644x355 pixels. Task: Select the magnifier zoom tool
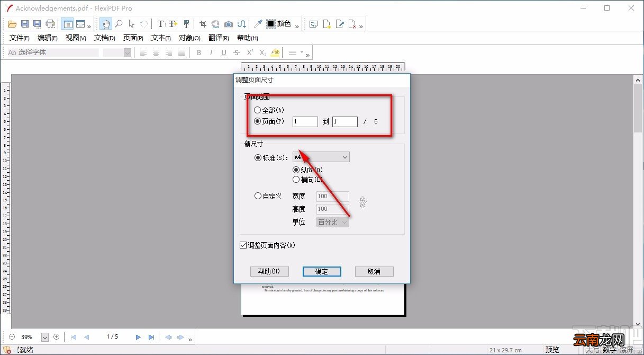coord(119,24)
